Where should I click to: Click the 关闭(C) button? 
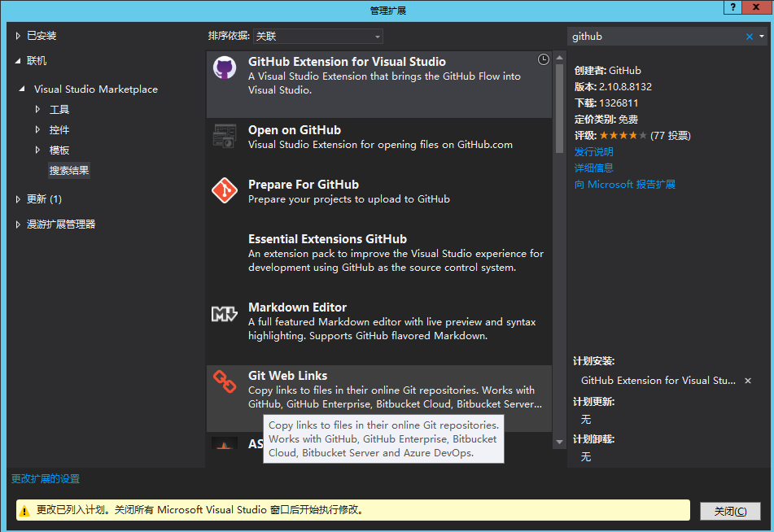point(730,512)
